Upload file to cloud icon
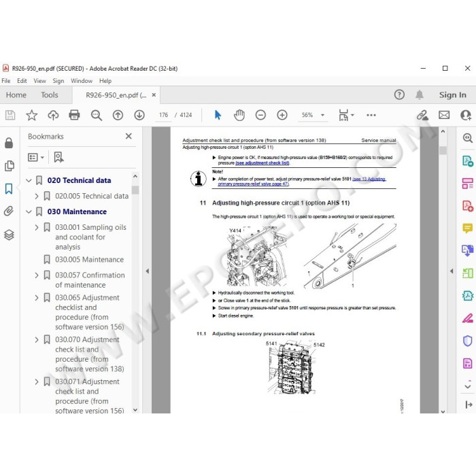476x476 pixels. [53, 115]
